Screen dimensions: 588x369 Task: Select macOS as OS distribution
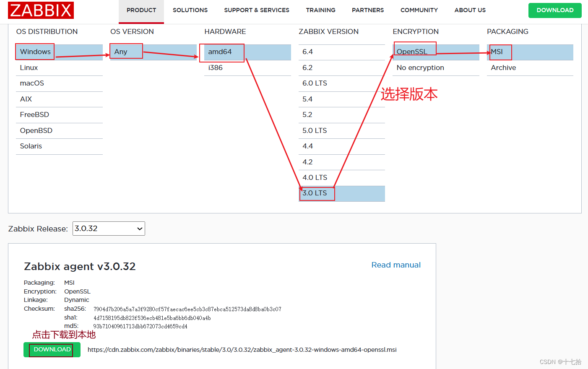[59, 83]
